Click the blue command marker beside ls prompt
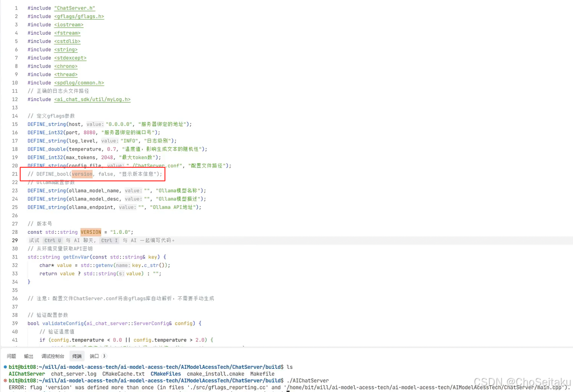Viewport: 573px width, 392px height. pos(5,367)
